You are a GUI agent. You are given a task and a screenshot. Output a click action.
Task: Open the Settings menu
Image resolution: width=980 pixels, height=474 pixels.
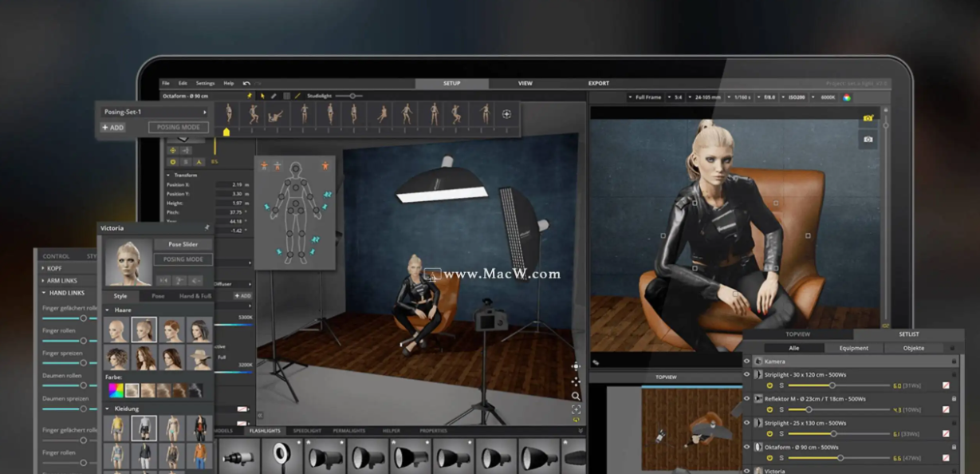(205, 83)
